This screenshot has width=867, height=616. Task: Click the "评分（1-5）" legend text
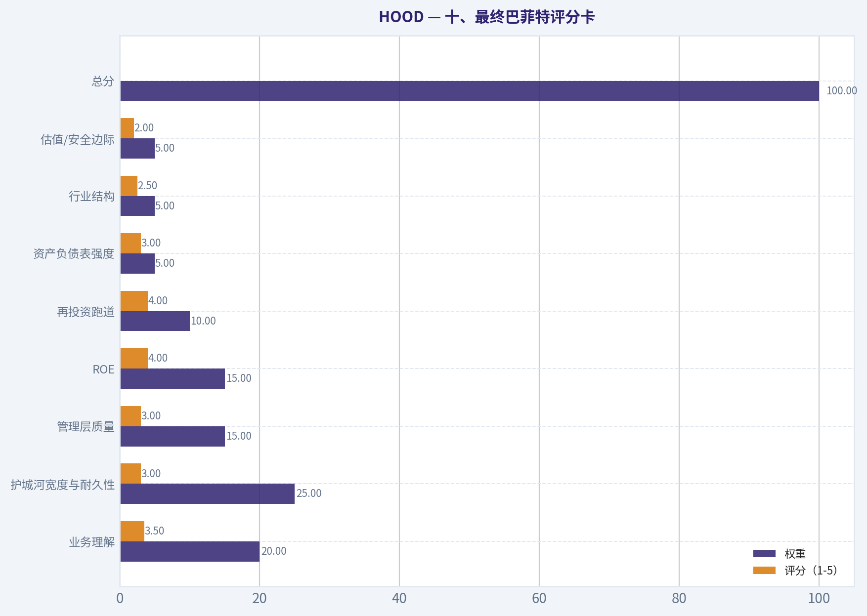click(811, 571)
